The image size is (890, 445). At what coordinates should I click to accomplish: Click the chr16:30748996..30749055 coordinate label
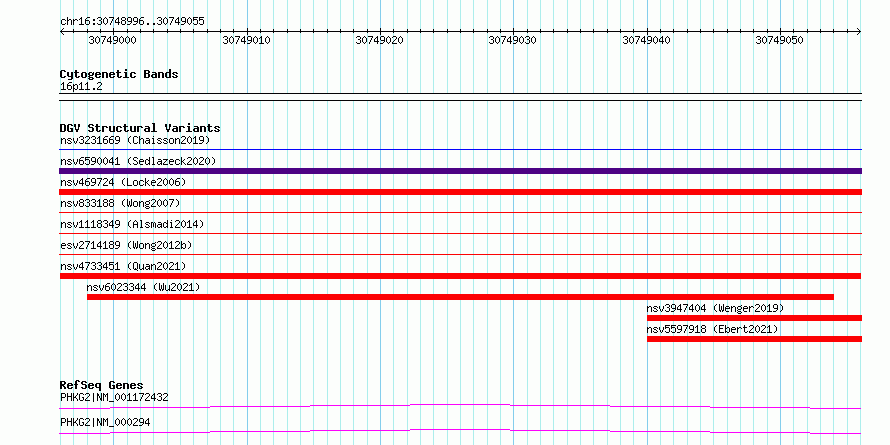click(x=132, y=22)
